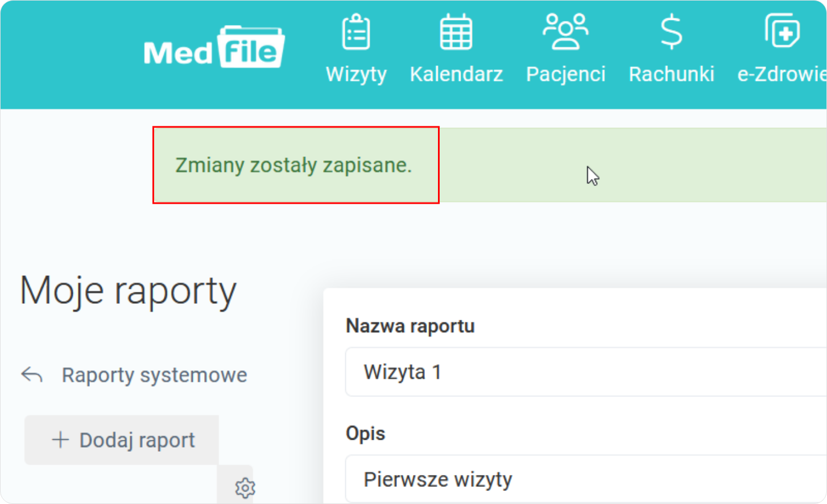The width and height of the screenshot is (827, 504).
Task: Go to Kalendarz menu label
Action: tap(456, 74)
